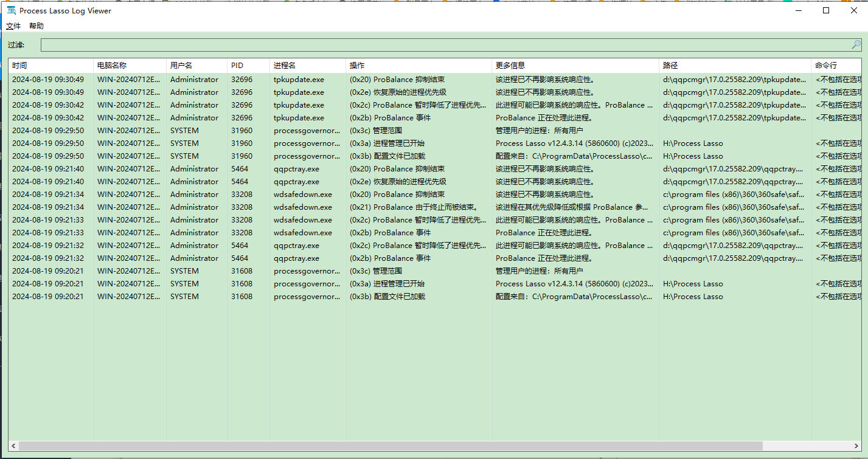Click inside the 过滤 filter text field
Viewport: 868px width, 459px height.
click(444, 45)
